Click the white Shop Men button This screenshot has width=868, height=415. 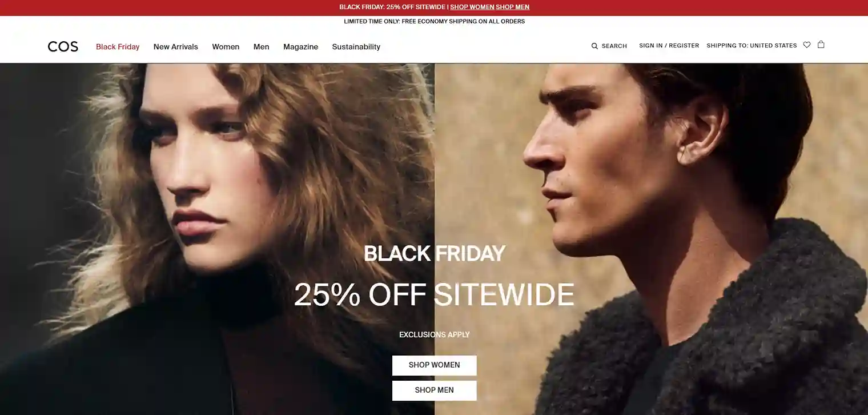pyautogui.click(x=435, y=390)
